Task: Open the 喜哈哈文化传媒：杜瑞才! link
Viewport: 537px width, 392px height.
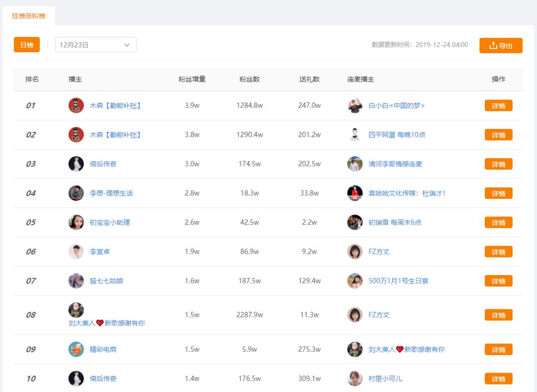Action: (x=407, y=193)
